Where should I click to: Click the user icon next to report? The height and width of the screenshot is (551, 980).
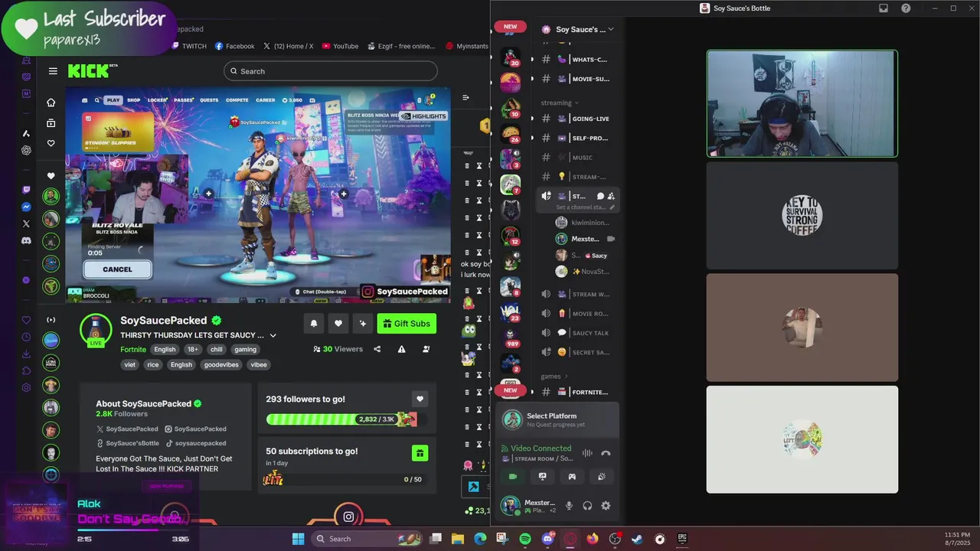tap(426, 349)
